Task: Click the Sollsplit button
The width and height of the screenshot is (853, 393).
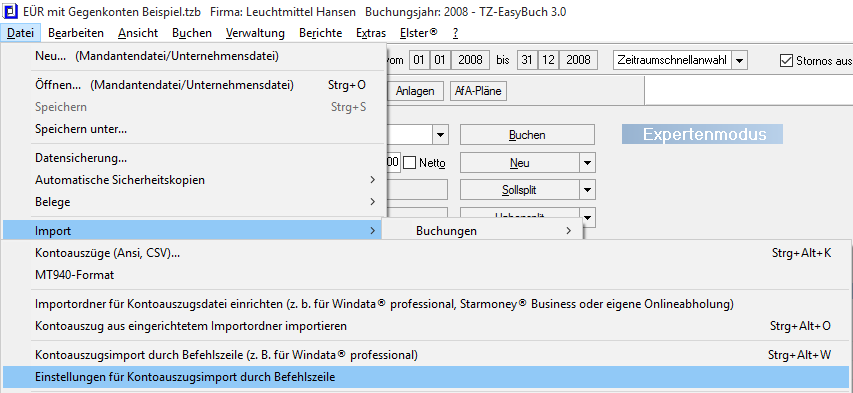Action: tap(520, 190)
